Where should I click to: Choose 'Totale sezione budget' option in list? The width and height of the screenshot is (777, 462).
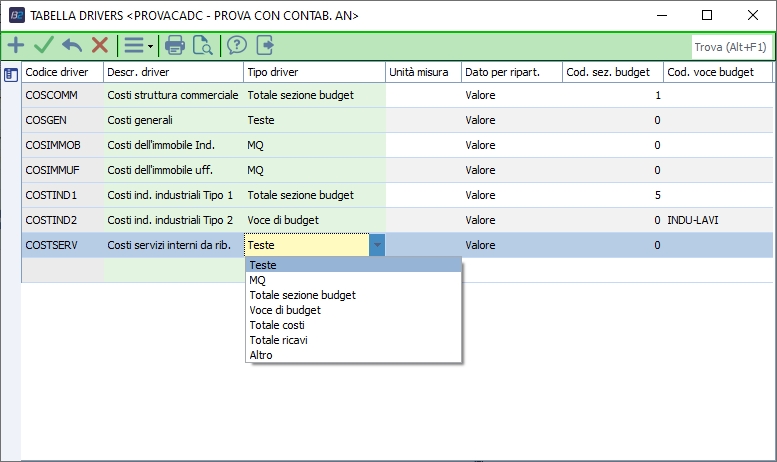tap(302, 295)
